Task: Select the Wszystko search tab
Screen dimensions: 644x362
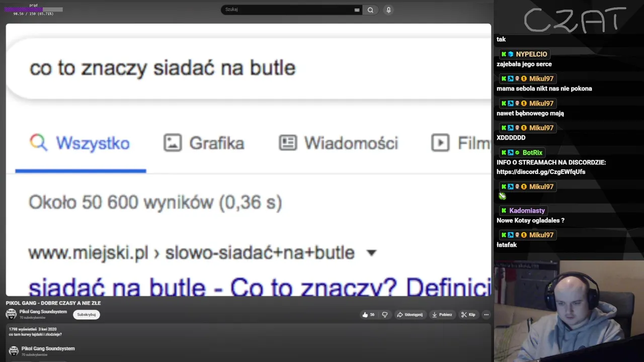Action: [80, 143]
